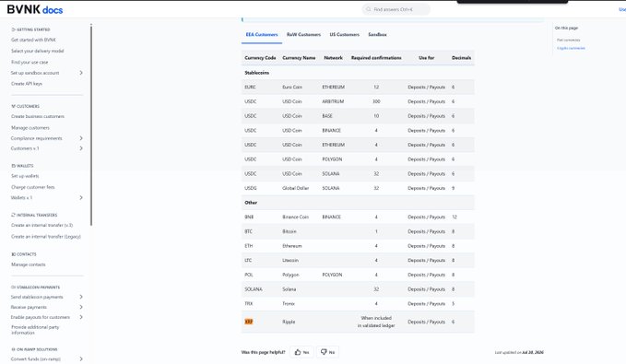Click the BVNK docs logo

[35, 9]
